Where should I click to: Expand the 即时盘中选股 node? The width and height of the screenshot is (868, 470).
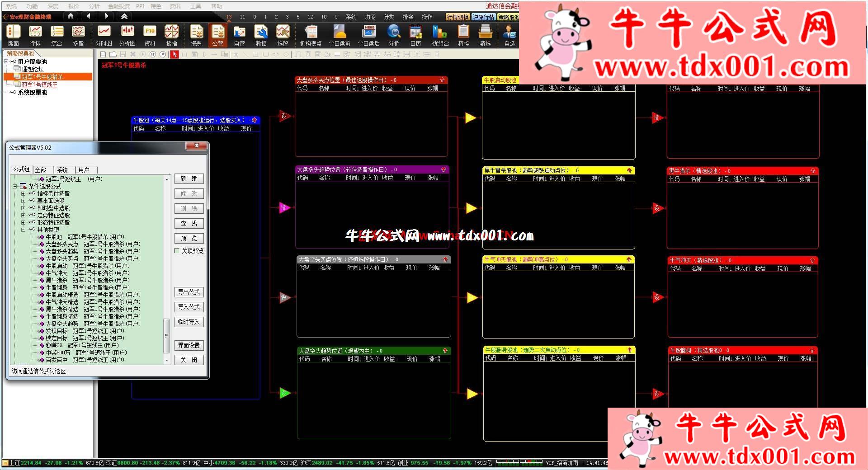(23, 208)
